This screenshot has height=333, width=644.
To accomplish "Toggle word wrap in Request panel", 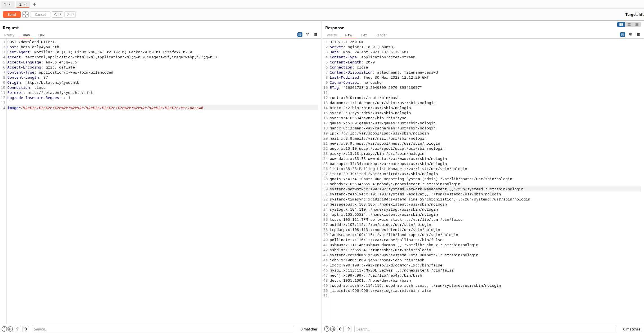I will pyautogui.click(x=300, y=34).
